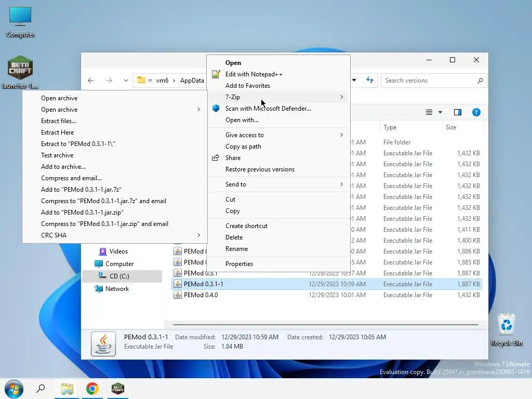Open File Explorer from the taskbar
The width and height of the screenshot is (532, 399).
pyautogui.click(x=67, y=389)
